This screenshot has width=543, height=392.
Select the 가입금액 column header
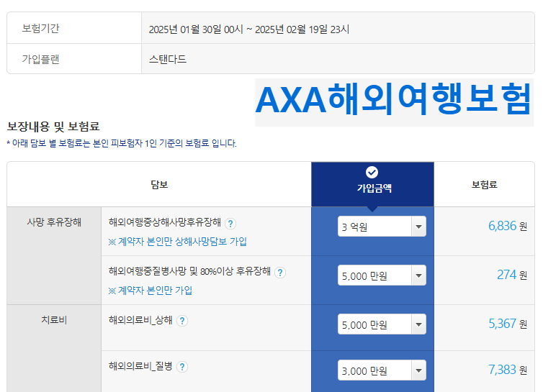(372, 184)
